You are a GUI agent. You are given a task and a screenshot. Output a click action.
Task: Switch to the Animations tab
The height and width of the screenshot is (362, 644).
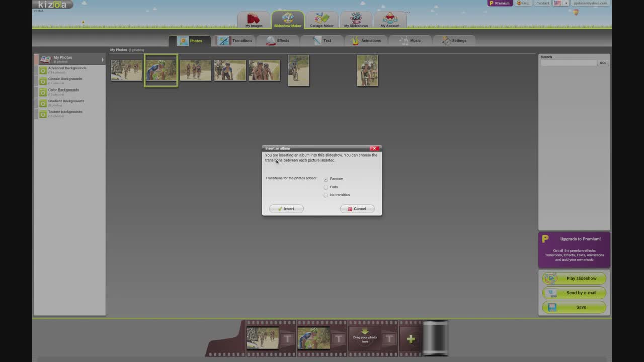pos(366,41)
